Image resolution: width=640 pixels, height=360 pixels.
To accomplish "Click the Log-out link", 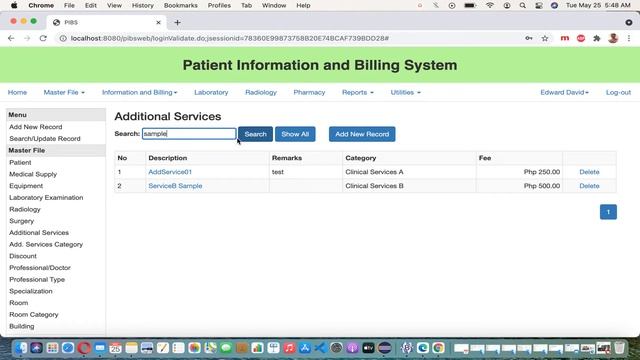I will [x=618, y=92].
